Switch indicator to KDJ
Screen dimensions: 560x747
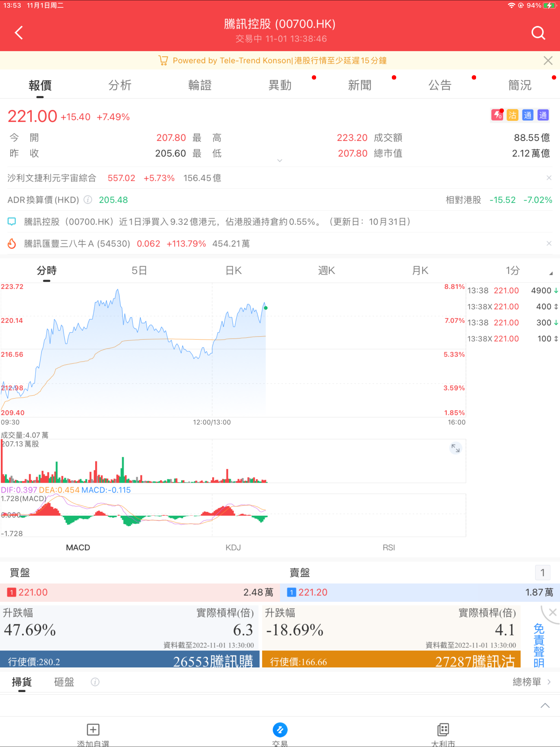233,547
